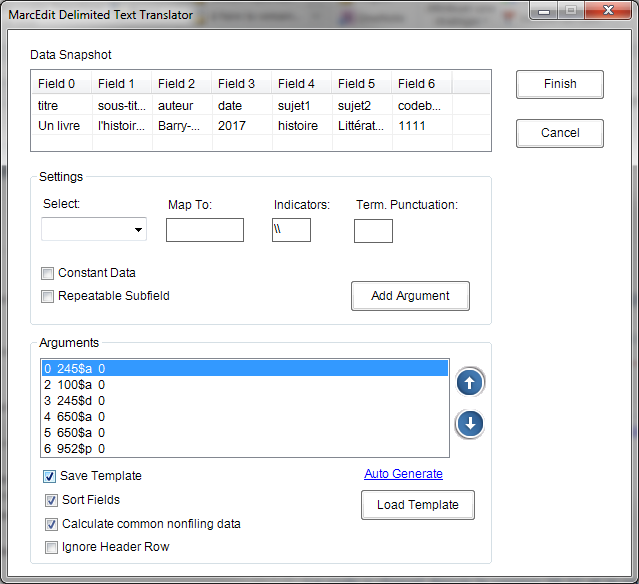Select the argument row 0 245$a 0
Image resolution: width=639 pixels, height=584 pixels.
[245, 368]
